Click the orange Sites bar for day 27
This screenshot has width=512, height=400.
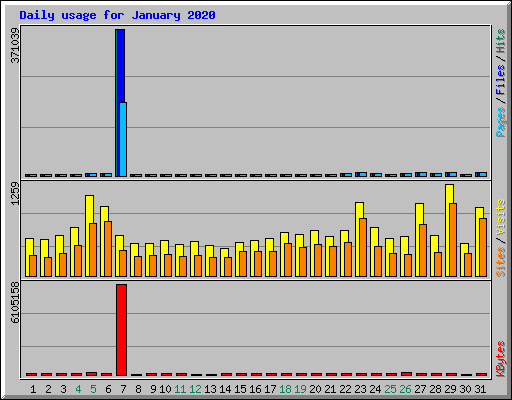tap(423, 250)
